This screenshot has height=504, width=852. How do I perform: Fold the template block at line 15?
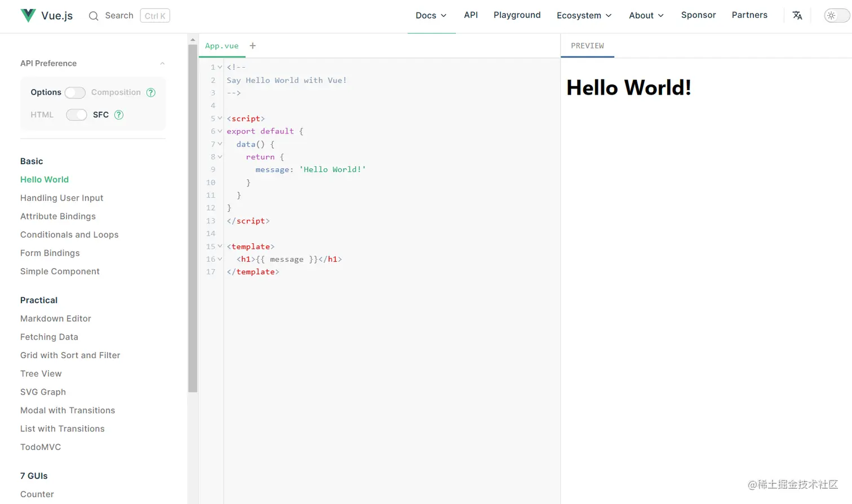click(x=220, y=247)
